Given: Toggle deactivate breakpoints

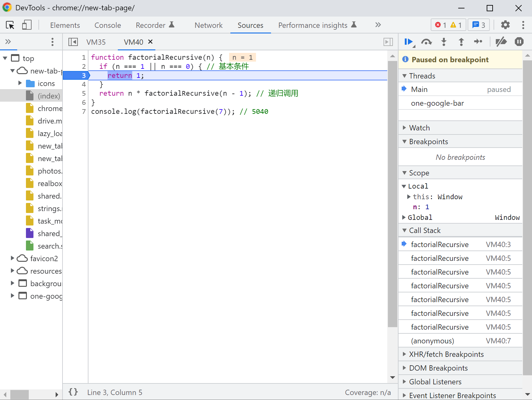Looking at the screenshot, I should click(x=501, y=42).
